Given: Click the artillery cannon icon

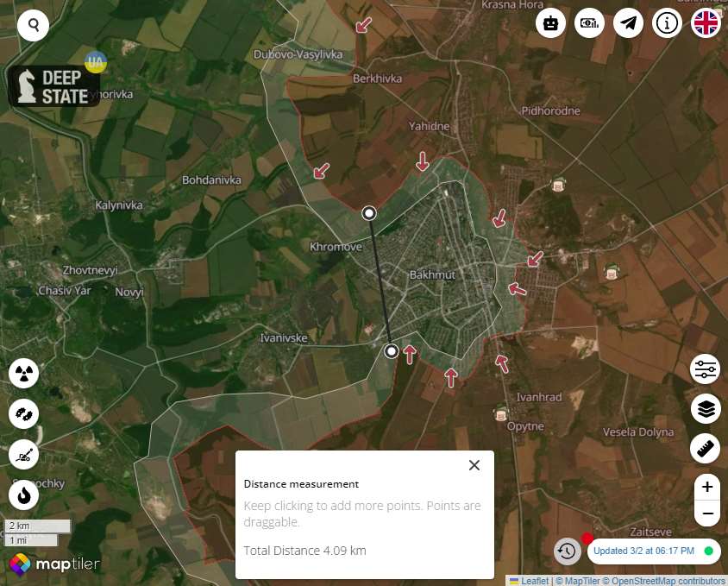Looking at the screenshot, I should tap(24, 455).
